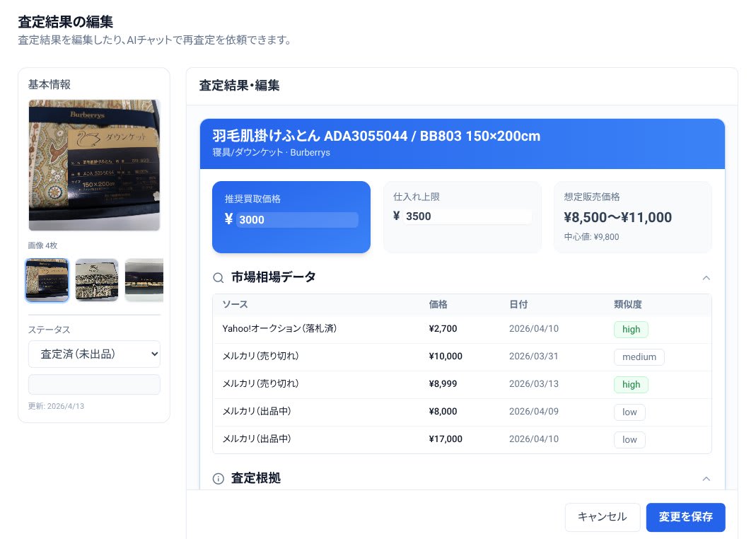Collapse the 市場相場データ section chevron
756x539 pixels.
(x=706, y=278)
